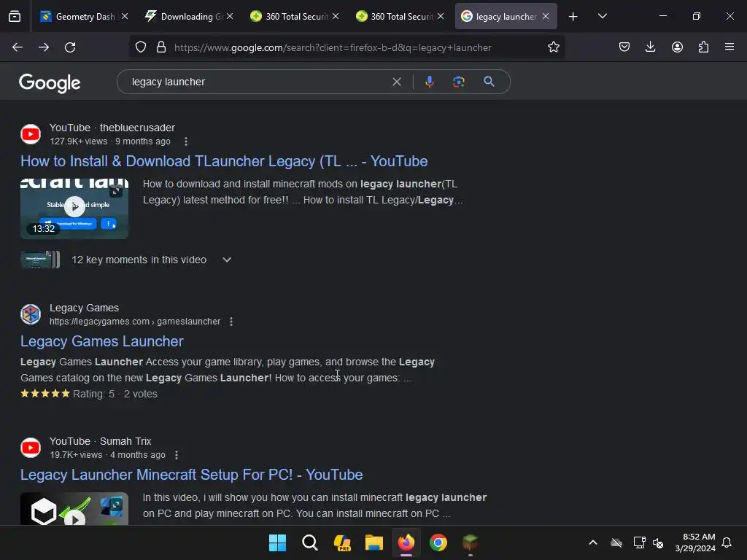The height and width of the screenshot is (560, 747).
Task: Open muted volume tray icon
Action: click(x=658, y=542)
